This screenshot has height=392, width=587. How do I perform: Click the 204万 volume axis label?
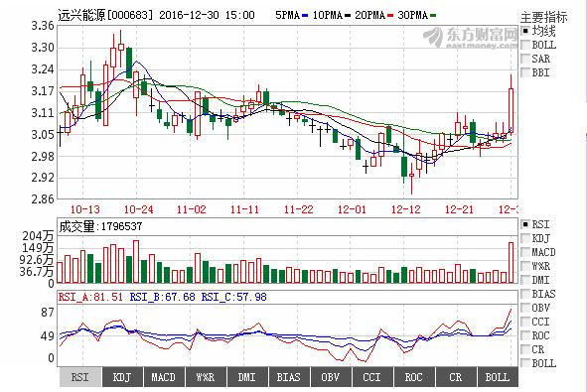coord(38,236)
